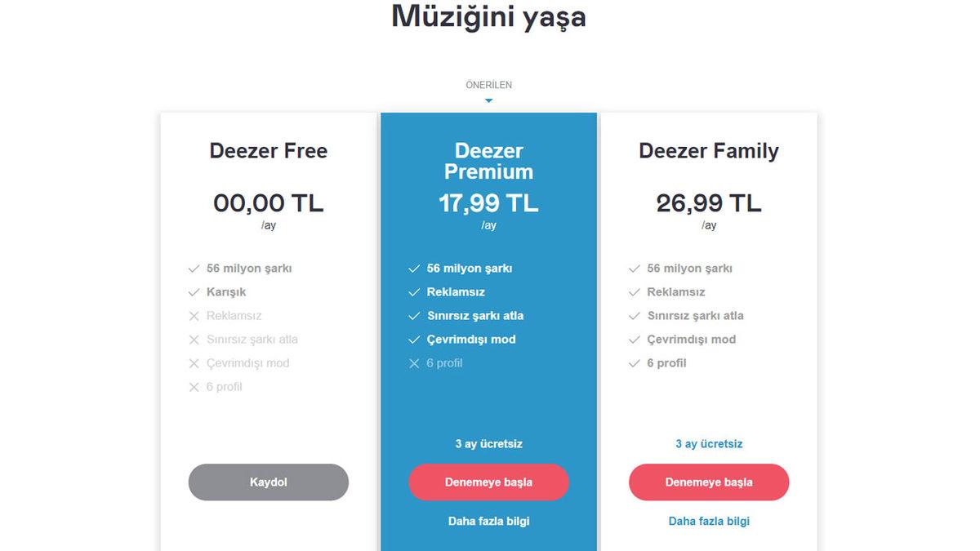Click the X beside Sınırsız şarkı atla in Free
The height and width of the screenshot is (551, 980).
[194, 340]
